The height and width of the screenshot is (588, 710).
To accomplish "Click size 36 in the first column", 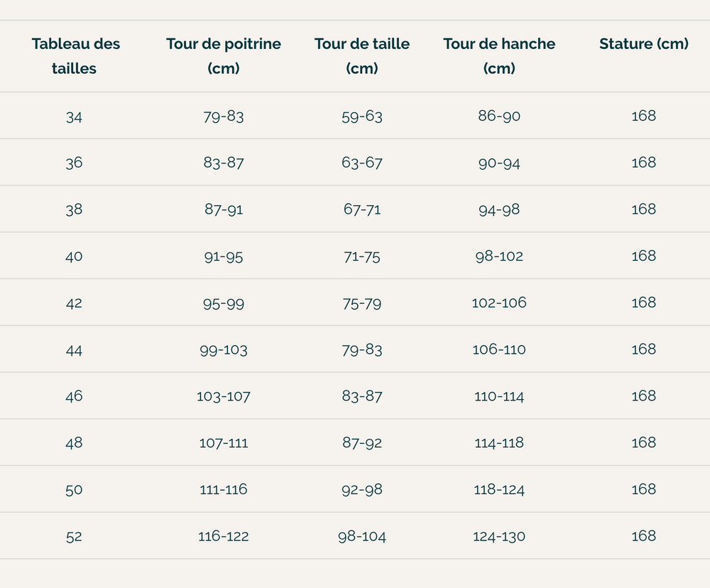I will coord(74,163).
